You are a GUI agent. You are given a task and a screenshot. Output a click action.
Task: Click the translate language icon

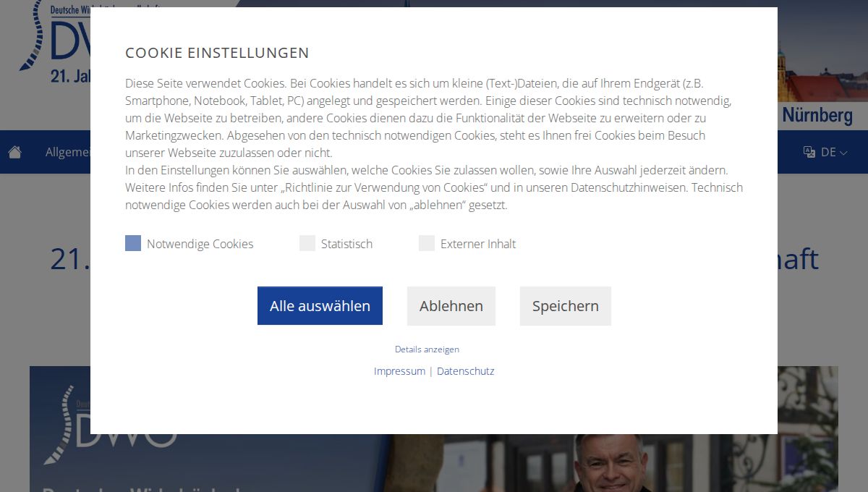pos(809,152)
